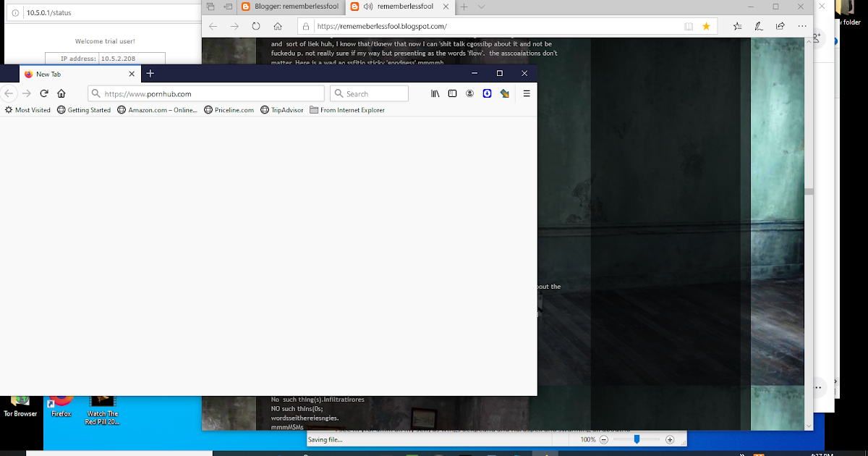Click Firefox forward arrow button
Screen dimensions: 868x456
coord(27,93)
